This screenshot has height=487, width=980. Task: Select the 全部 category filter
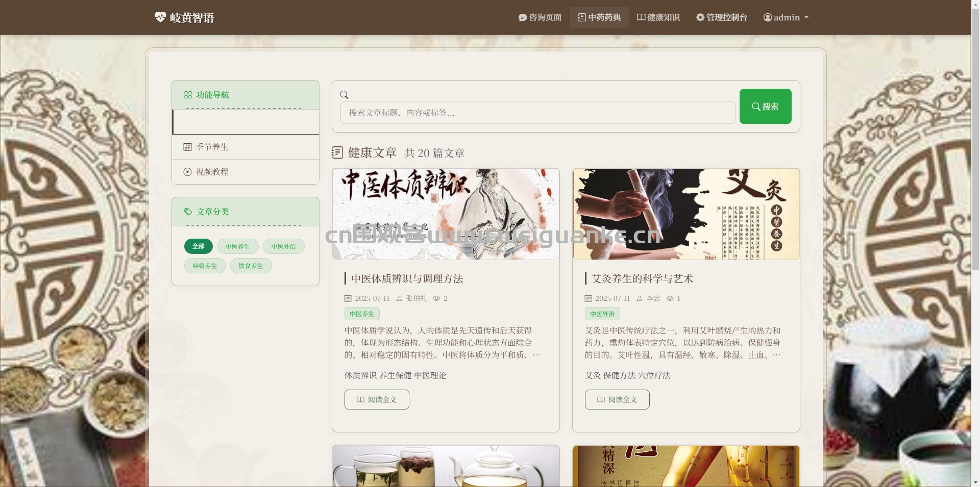point(199,246)
